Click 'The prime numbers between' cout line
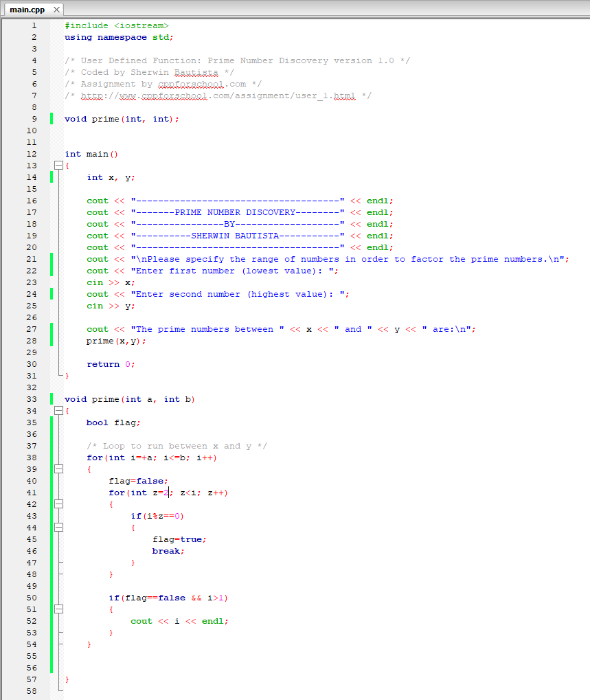The height and width of the screenshot is (700, 590). click(x=281, y=330)
